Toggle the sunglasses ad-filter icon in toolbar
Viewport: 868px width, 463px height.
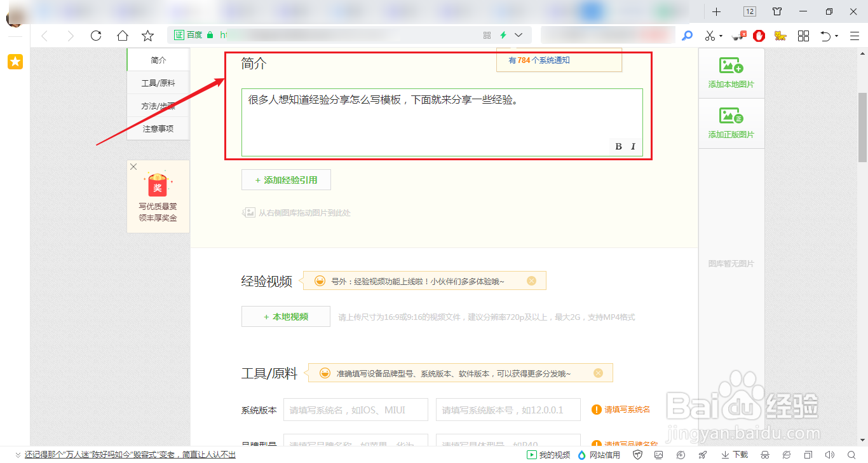[738, 36]
